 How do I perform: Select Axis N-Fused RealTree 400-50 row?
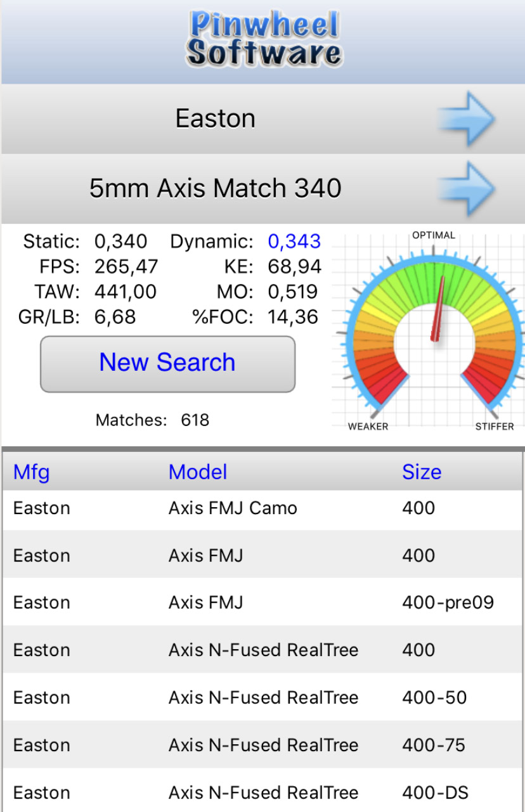(x=262, y=697)
